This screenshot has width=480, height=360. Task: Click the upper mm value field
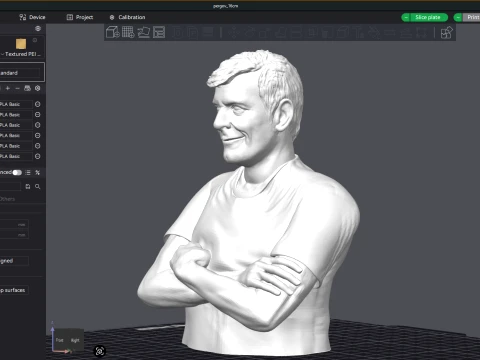14,225
